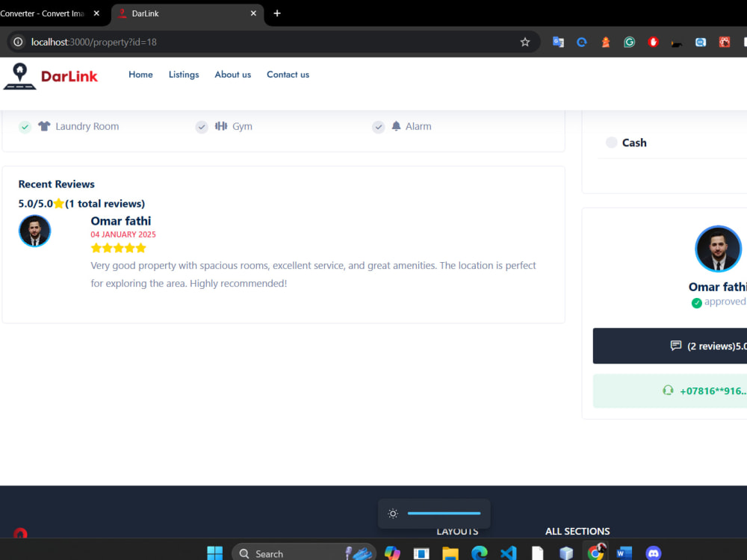The width and height of the screenshot is (747, 560).
Task: Click the taskbar Search box
Action: tap(304, 553)
